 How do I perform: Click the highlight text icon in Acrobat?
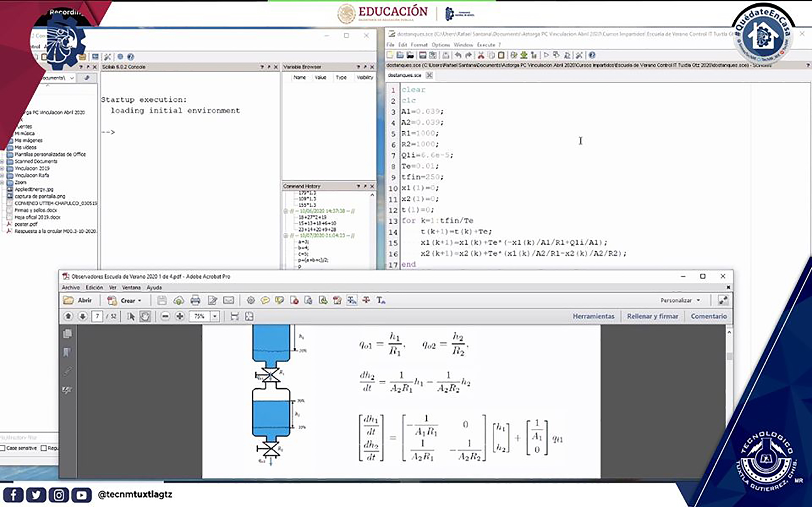[279, 301]
